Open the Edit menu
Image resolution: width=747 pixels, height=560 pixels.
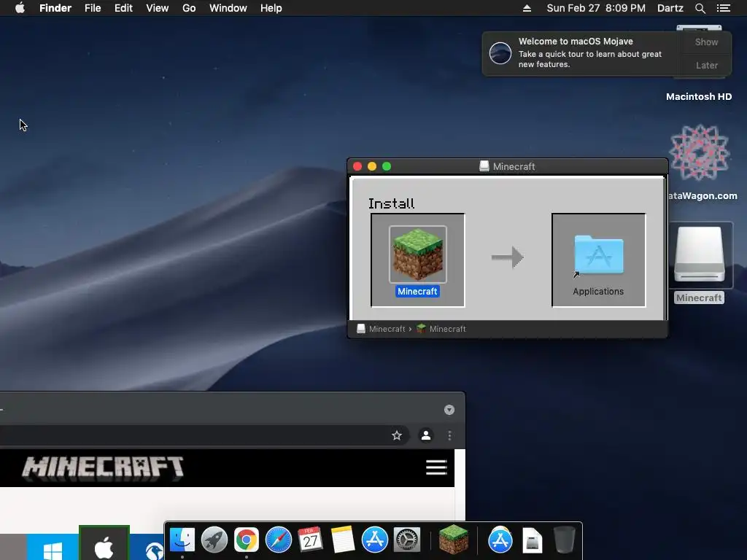pyautogui.click(x=123, y=8)
